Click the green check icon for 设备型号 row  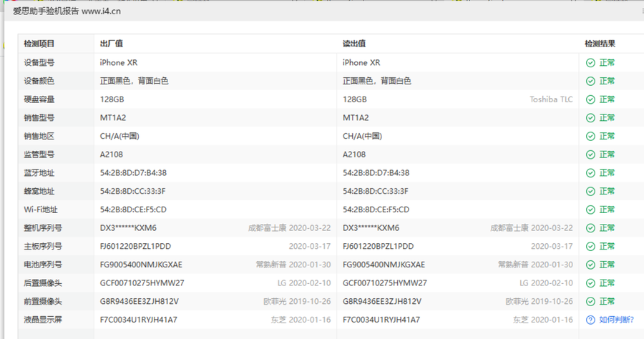pyautogui.click(x=590, y=63)
